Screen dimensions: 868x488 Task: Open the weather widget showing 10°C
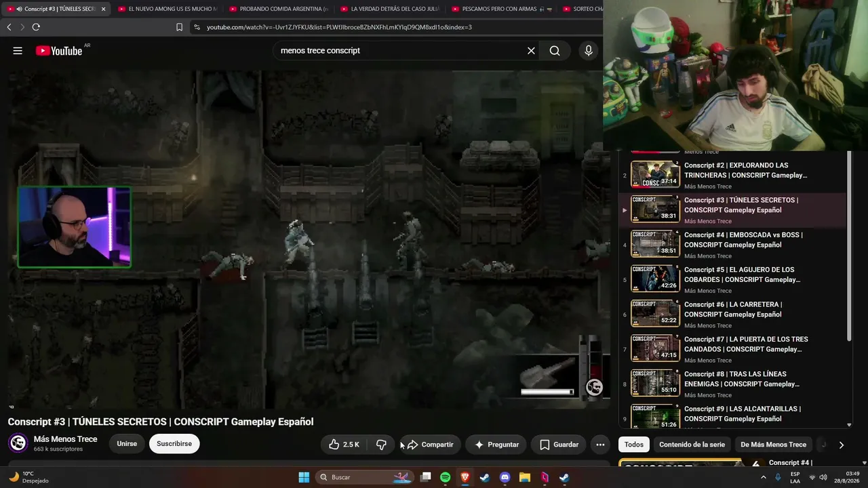(28, 477)
